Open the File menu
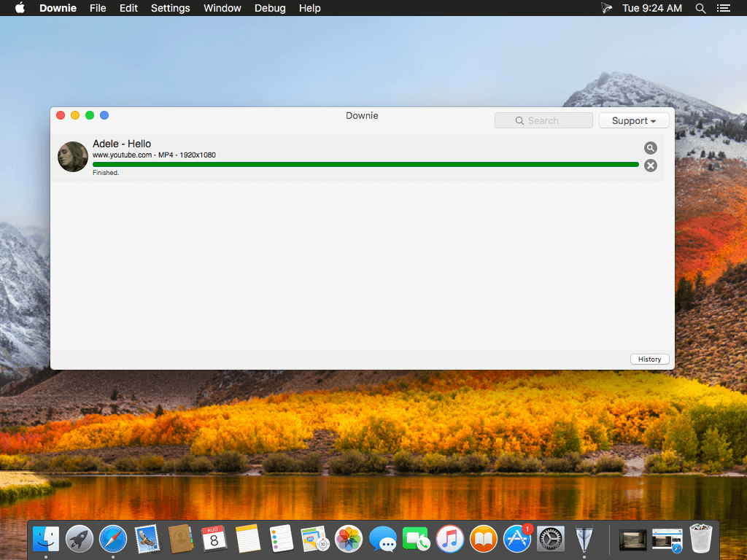Image resolution: width=747 pixels, height=560 pixels. (98, 8)
